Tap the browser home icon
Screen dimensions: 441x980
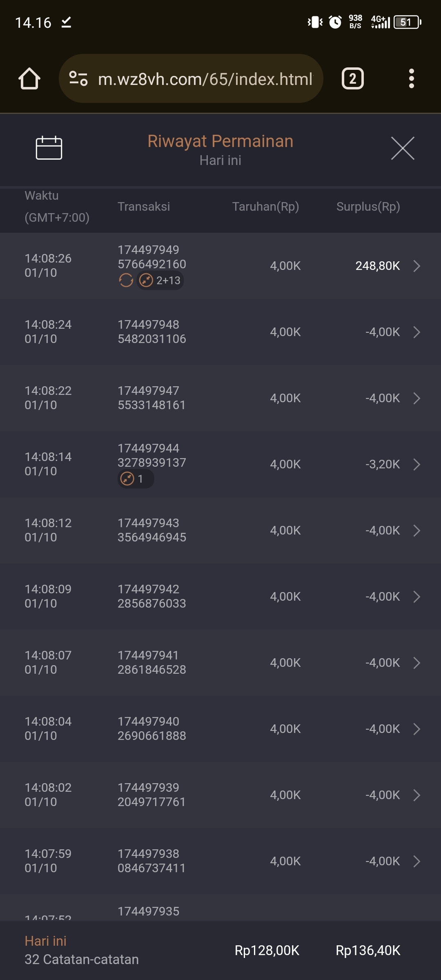[x=29, y=78]
